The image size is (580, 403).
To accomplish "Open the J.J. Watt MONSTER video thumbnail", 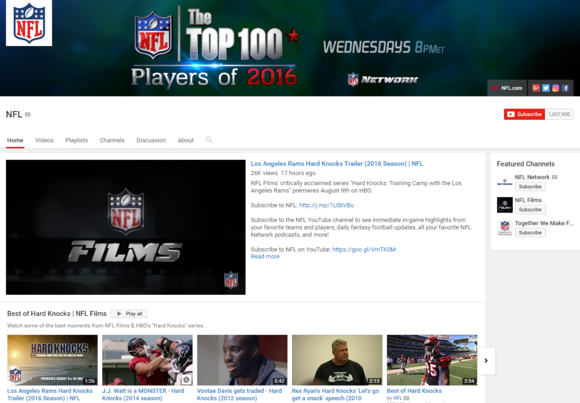I will (147, 360).
